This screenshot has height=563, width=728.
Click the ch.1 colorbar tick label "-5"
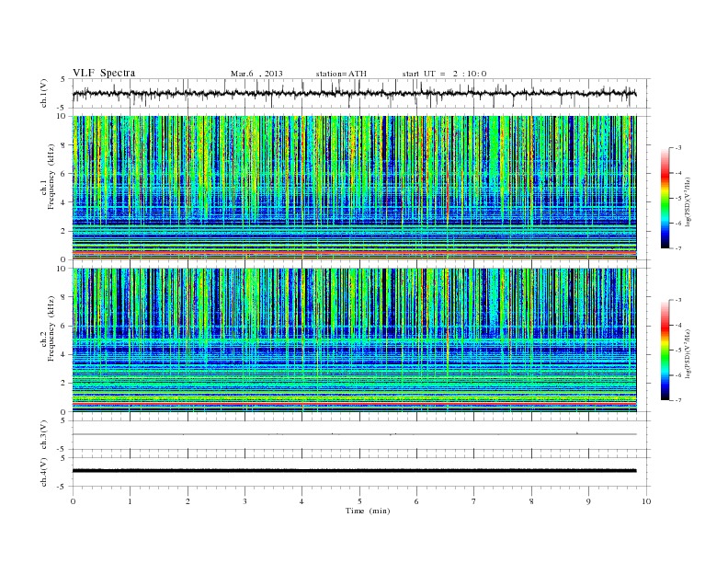[678, 199]
